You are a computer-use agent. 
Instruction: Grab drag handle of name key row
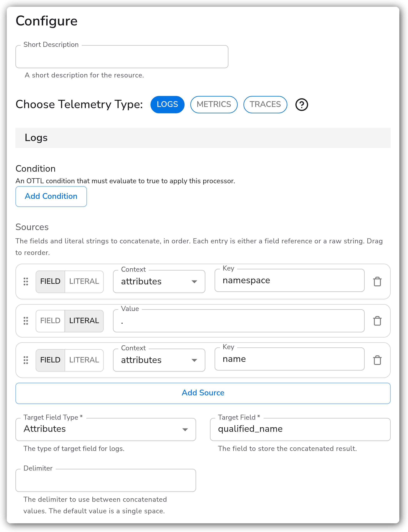pos(26,360)
